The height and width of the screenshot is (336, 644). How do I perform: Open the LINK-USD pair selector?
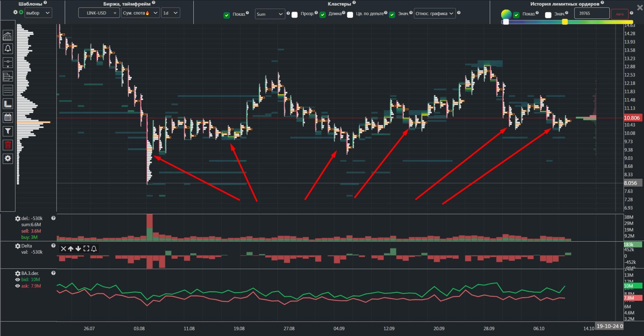(x=99, y=13)
